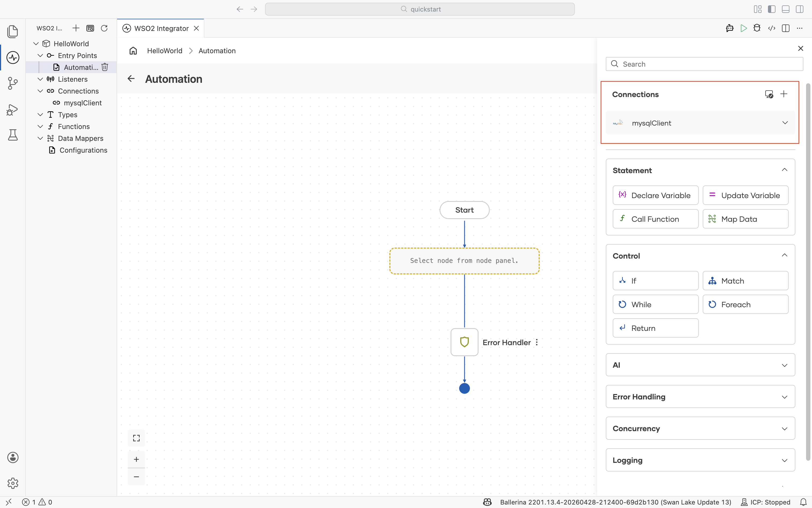Open the AI chat bot icon in toolbar
This screenshot has height=508, width=812.
[x=730, y=28]
